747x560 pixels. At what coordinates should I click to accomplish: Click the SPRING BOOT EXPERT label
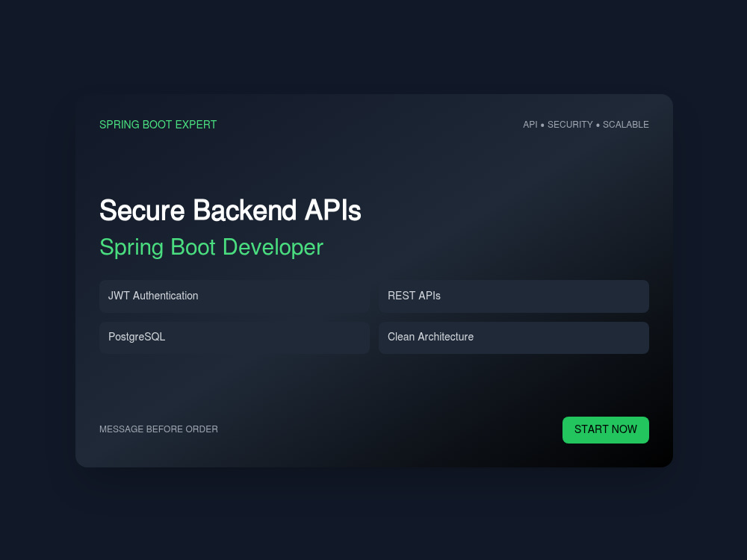158,125
